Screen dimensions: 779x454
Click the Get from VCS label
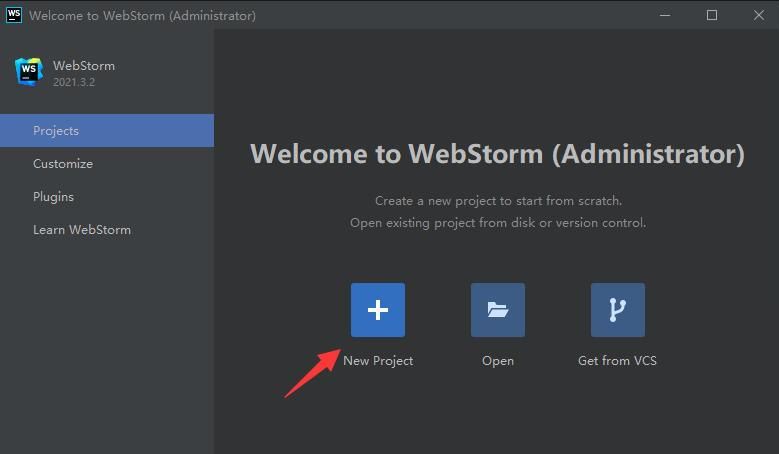click(617, 361)
